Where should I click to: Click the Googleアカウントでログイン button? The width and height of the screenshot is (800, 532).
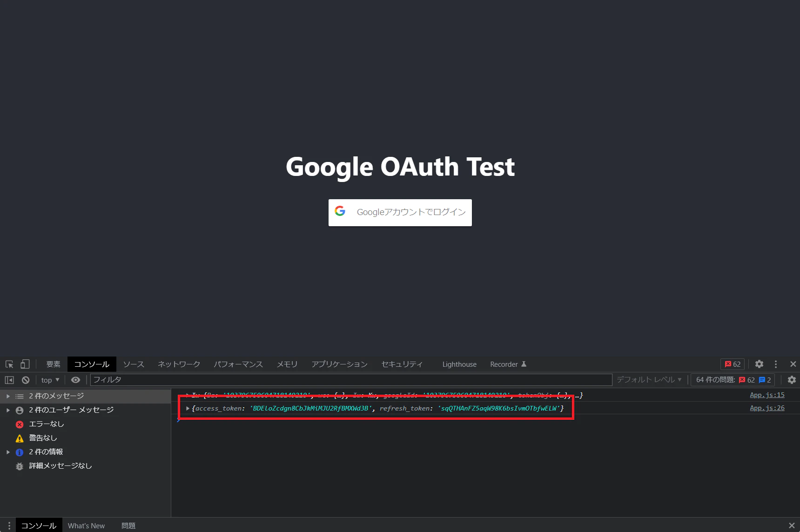coord(400,212)
